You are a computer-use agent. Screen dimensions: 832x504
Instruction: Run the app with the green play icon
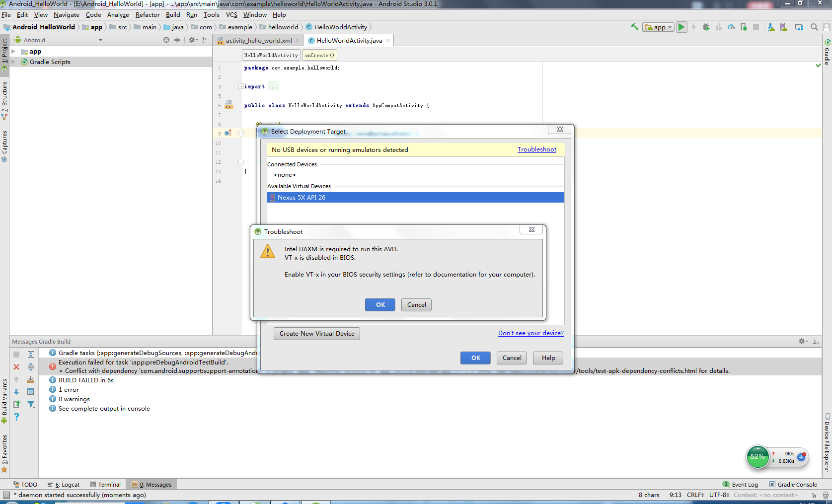pyautogui.click(x=681, y=27)
